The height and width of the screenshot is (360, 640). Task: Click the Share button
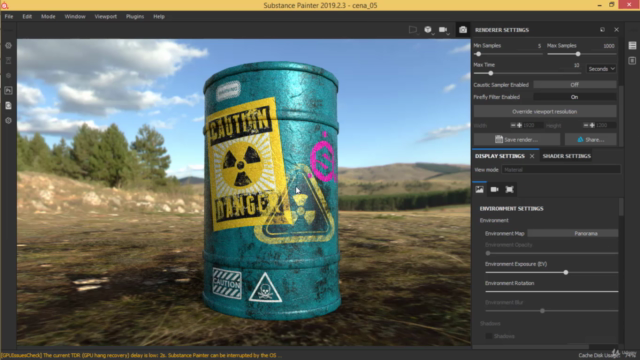(x=591, y=140)
